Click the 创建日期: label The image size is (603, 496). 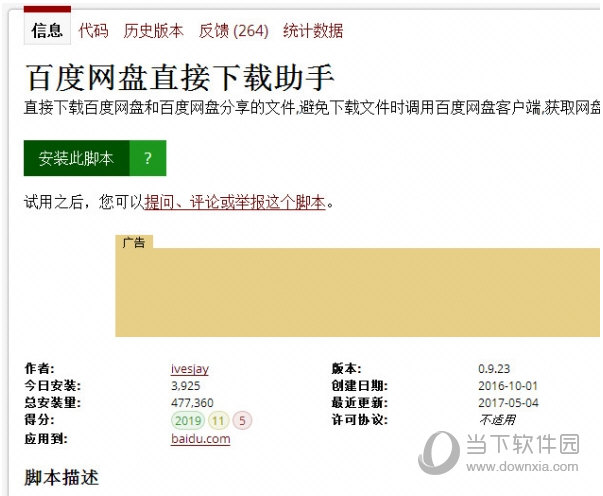point(360,386)
